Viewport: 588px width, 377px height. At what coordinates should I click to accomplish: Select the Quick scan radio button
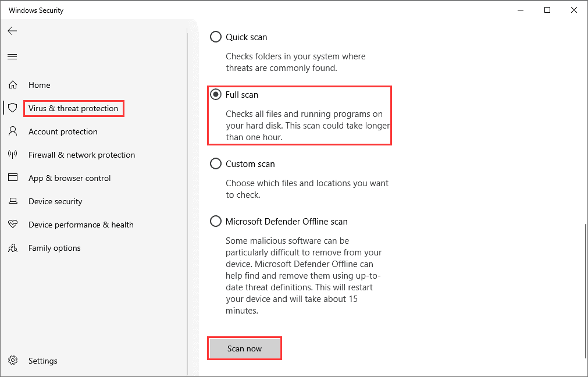[x=216, y=37]
